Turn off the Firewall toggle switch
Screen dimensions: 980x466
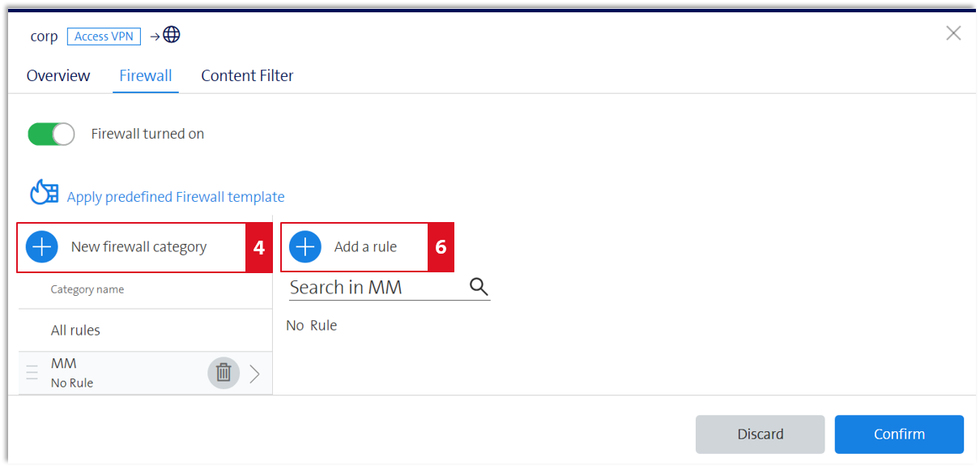[x=51, y=135]
